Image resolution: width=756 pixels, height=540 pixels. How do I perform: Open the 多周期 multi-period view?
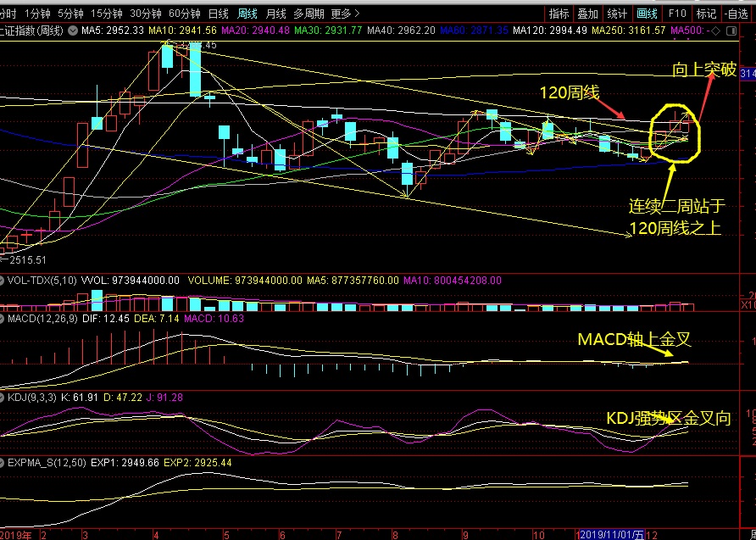click(309, 14)
